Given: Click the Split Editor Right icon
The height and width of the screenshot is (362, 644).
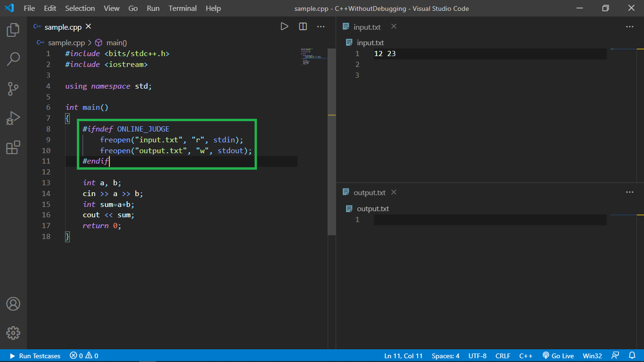Looking at the screenshot, I should 303,27.
